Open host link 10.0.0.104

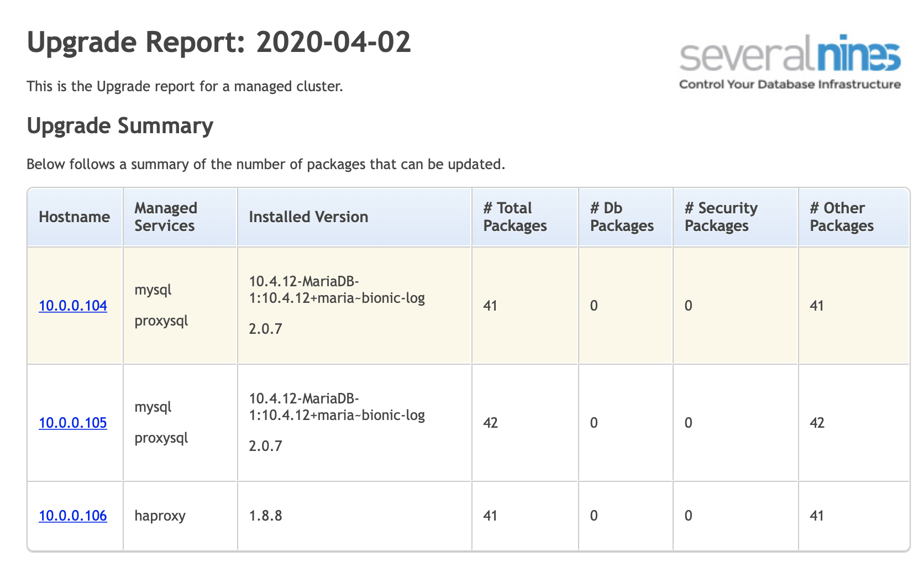73,306
